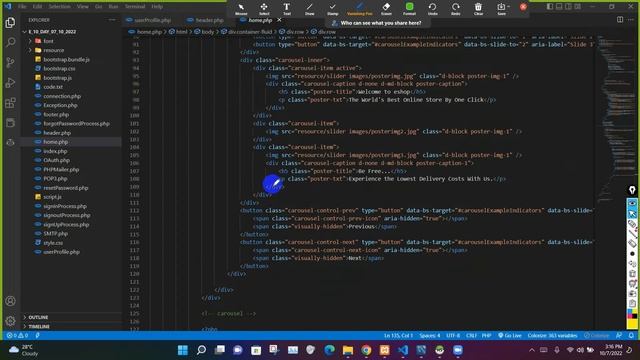Activate the Text annotation tool
Viewport: 640px width, 360px height.
click(x=287, y=9)
